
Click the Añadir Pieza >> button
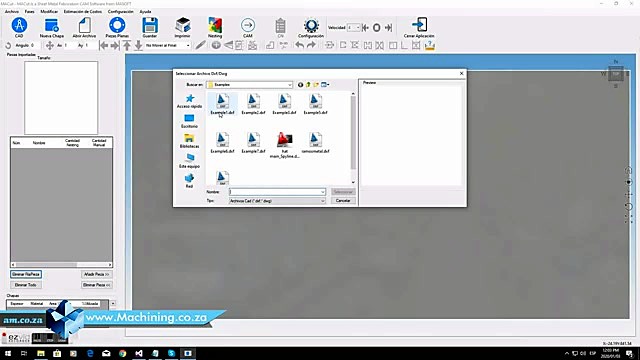97,274
